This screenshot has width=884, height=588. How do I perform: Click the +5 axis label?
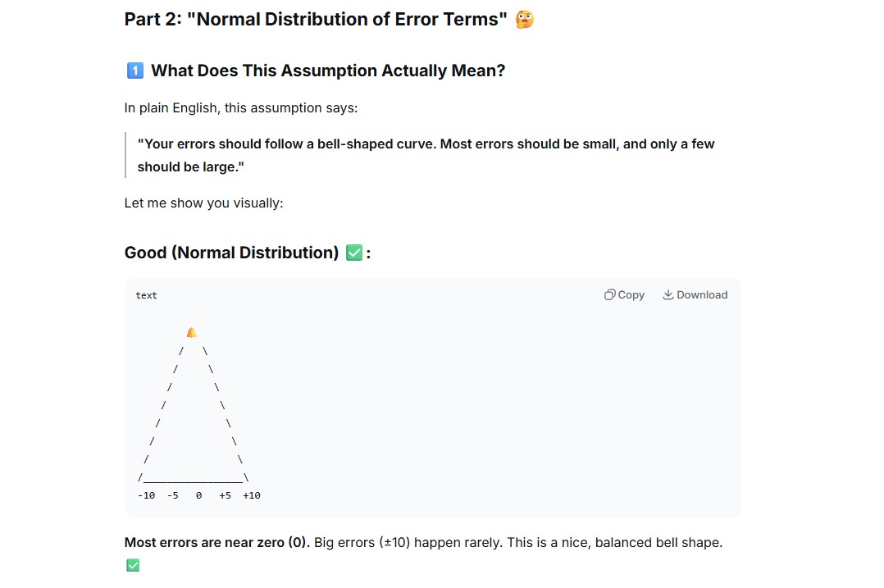click(225, 495)
